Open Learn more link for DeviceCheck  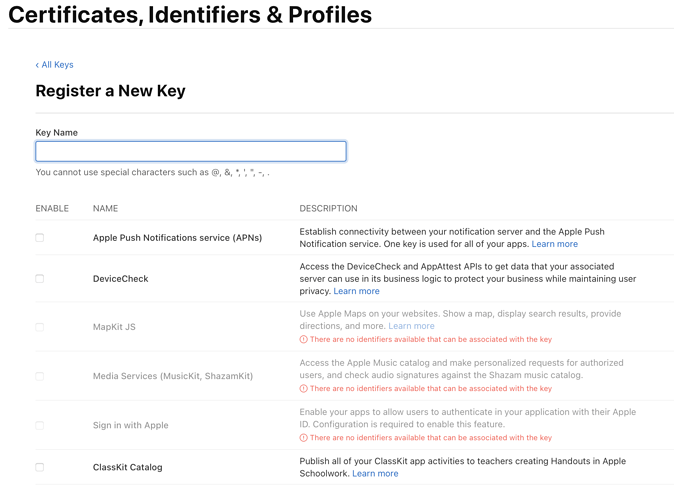tap(356, 291)
